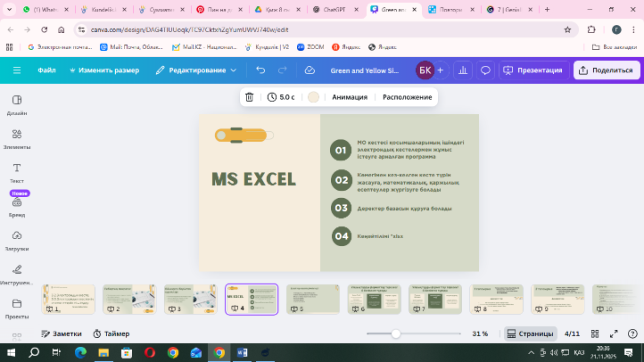The height and width of the screenshot is (362, 644).
Task: Open the comments speech bubble
Action: (x=485, y=70)
